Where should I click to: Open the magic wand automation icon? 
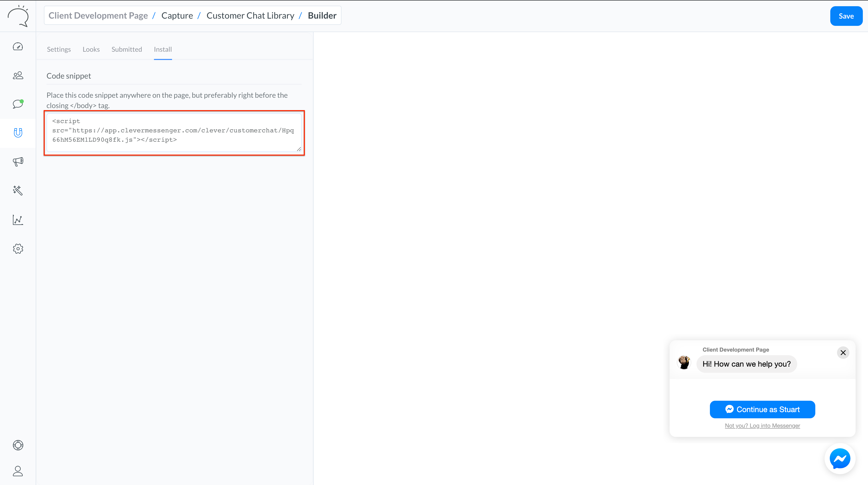pos(18,191)
